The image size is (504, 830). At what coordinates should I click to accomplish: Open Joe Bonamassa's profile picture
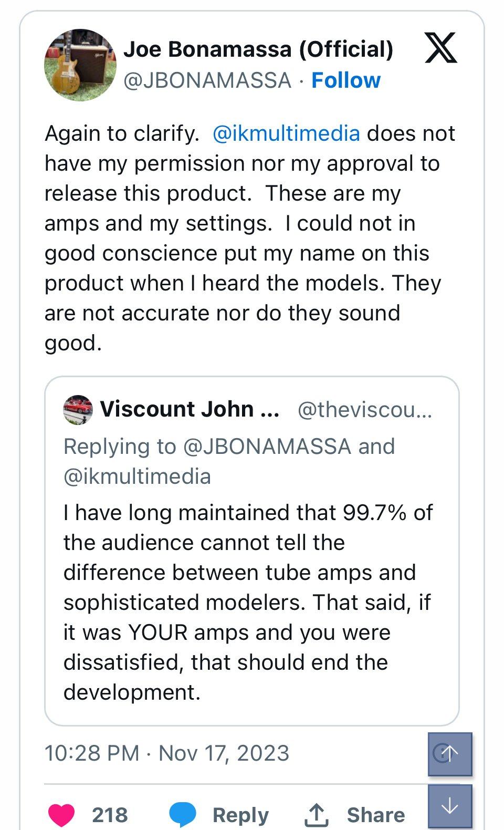coord(80,65)
